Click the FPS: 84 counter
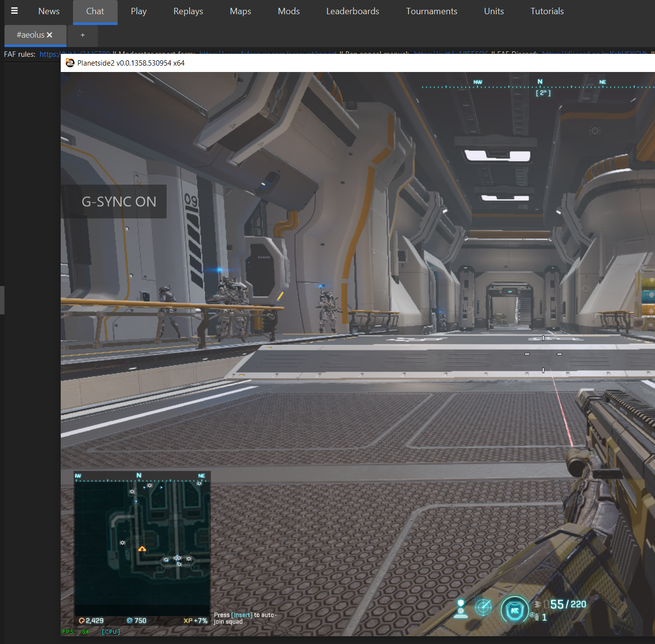 click(75, 632)
